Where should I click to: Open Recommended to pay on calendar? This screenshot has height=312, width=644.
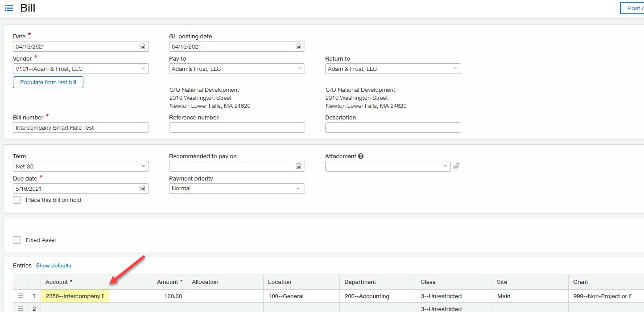click(x=298, y=166)
